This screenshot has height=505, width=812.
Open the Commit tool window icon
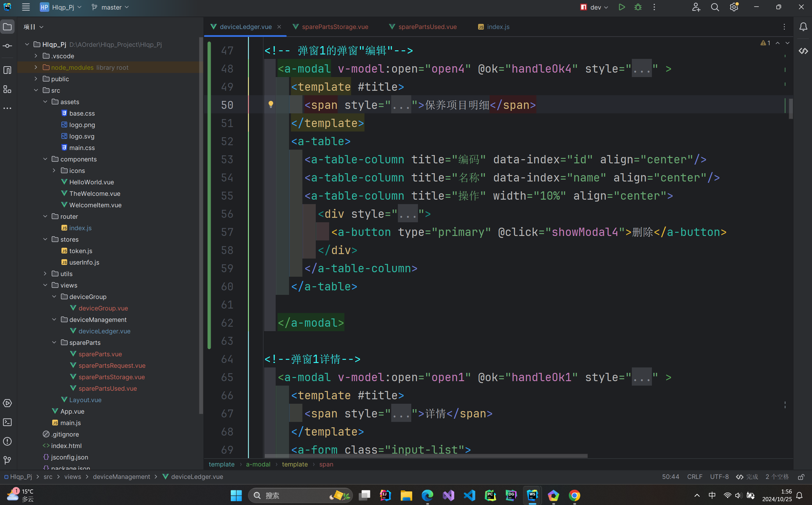point(7,46)
